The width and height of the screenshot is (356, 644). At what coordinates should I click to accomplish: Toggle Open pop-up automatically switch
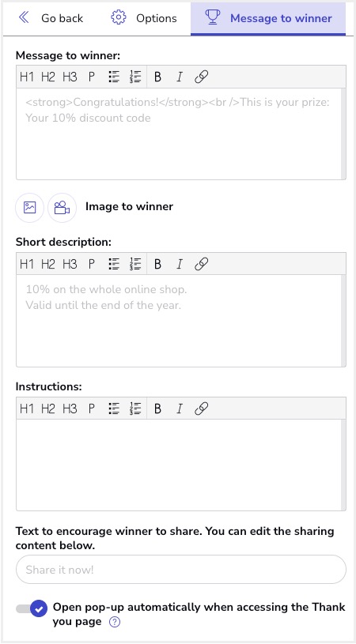[32, 608]
